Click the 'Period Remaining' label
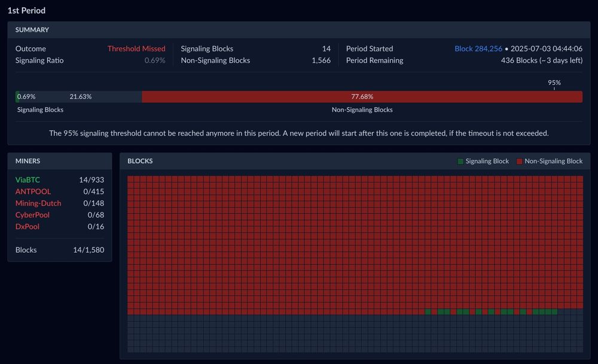Screen dimensions: 598x364 click(x=374, y=60)
